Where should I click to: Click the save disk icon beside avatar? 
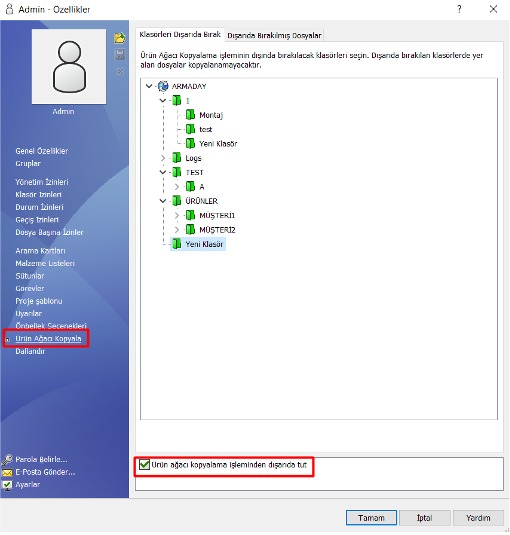click(x=120, y=55)
